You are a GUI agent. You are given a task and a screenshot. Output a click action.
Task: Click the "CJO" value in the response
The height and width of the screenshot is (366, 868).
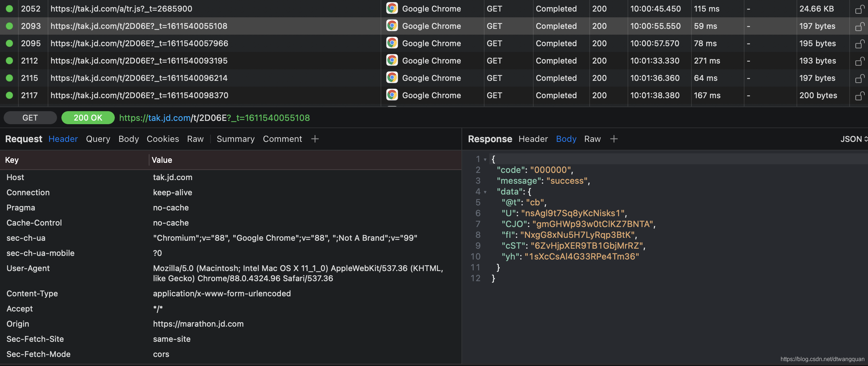click(593, 224)
